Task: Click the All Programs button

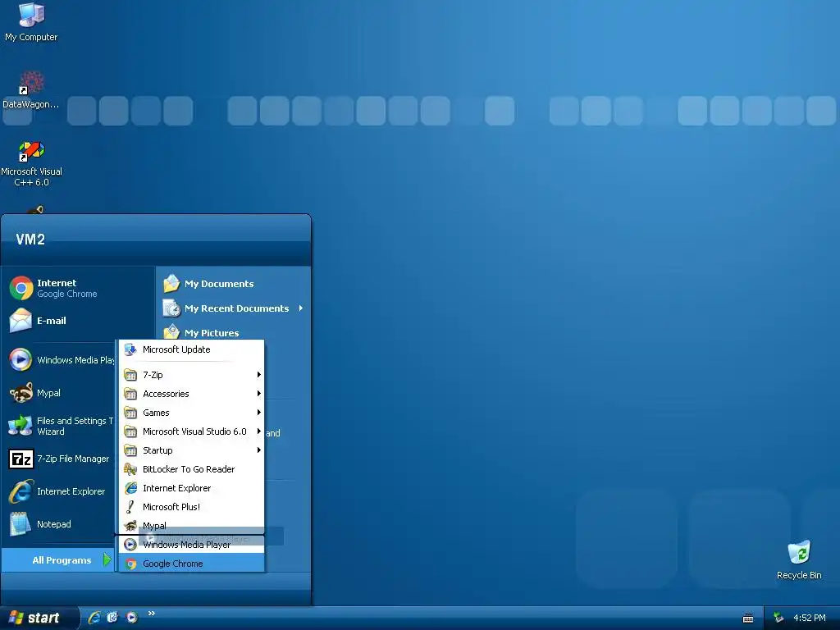Action: click(x=58, y=560)
